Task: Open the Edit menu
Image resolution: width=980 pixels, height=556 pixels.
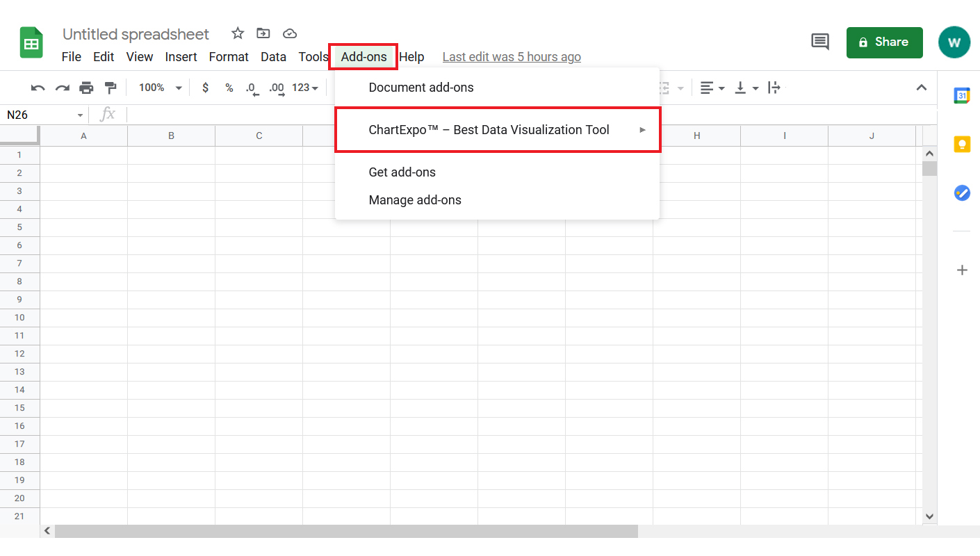Action: click(x=104, y=57)
